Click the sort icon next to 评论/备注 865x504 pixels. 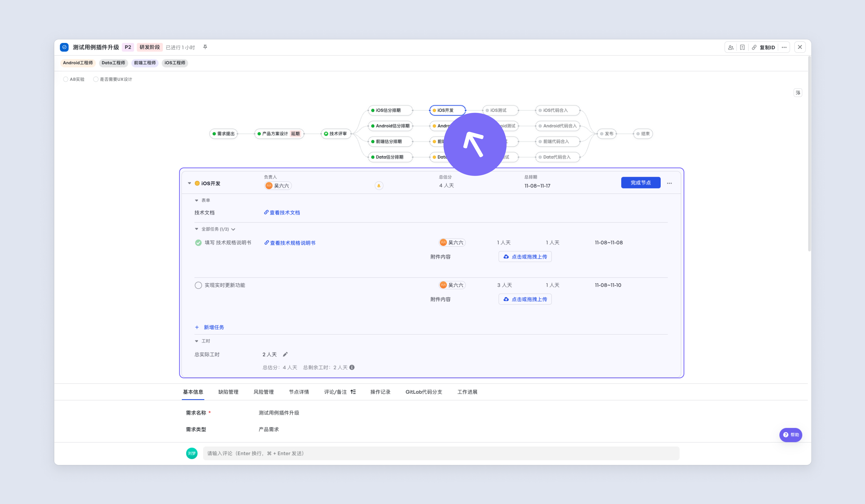pos(353,391)
